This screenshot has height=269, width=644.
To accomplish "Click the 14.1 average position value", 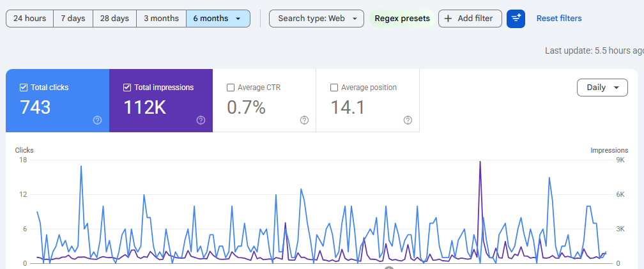I will click(348, 107).
